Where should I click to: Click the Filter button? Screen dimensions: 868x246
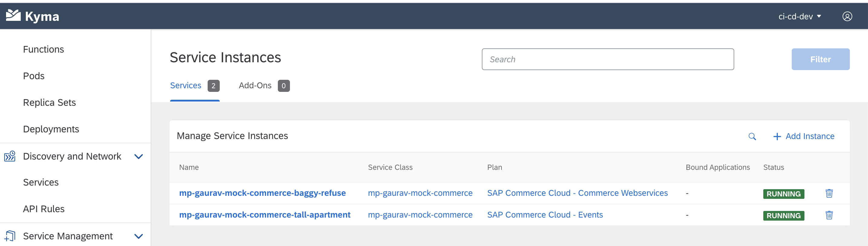point(820,59)
